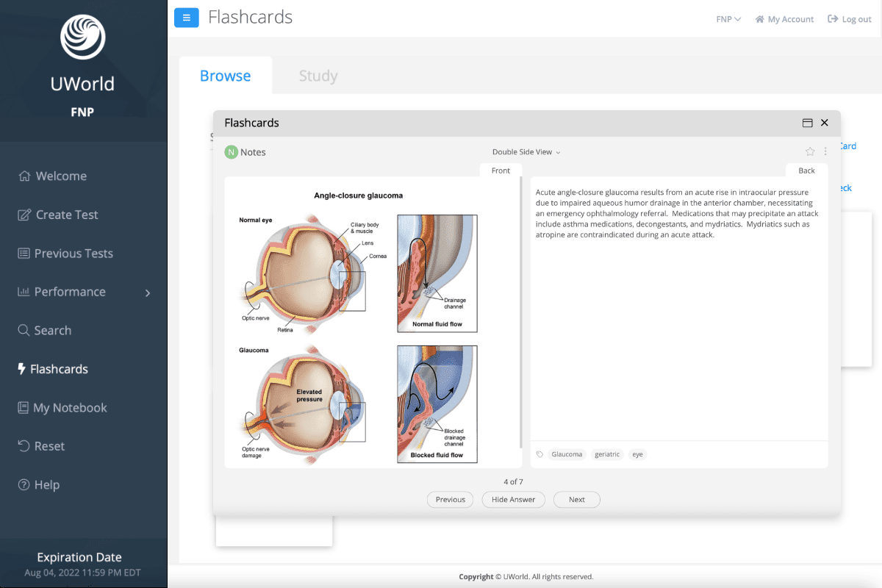
Task: Open Create Test in the sidebar
Action: point(67,215)
